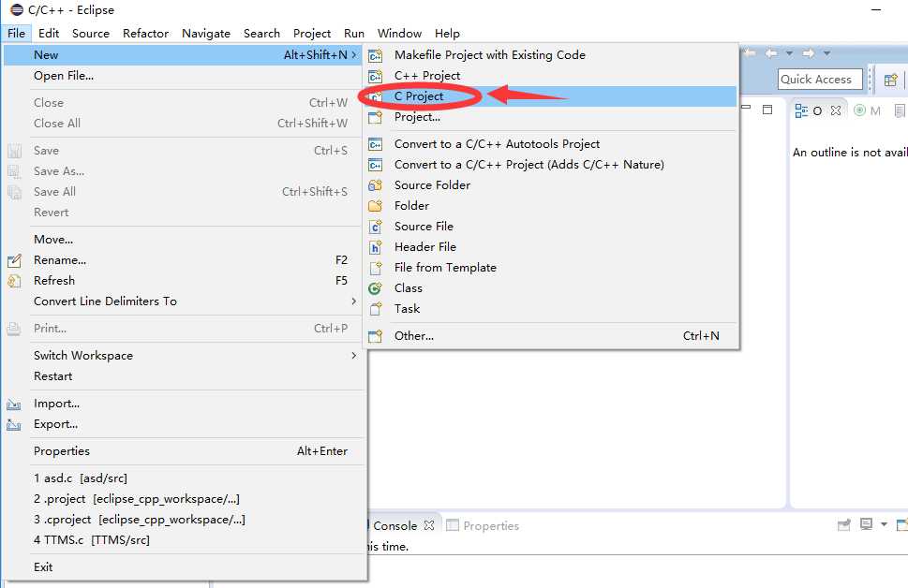Close the Console tab

429,525
